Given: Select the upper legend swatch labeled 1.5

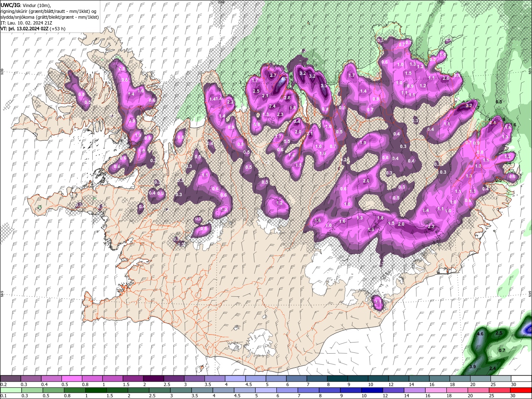Looking at the screenshot, I should (x=133, y=379).
